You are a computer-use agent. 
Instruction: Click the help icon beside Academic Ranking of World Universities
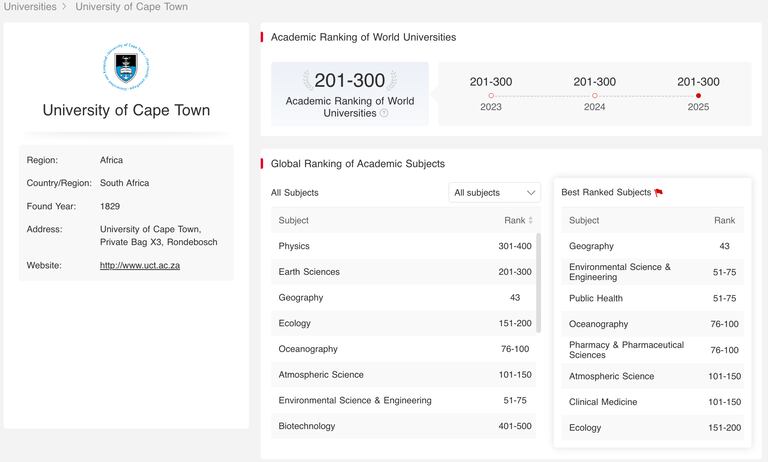pos(384,113)
